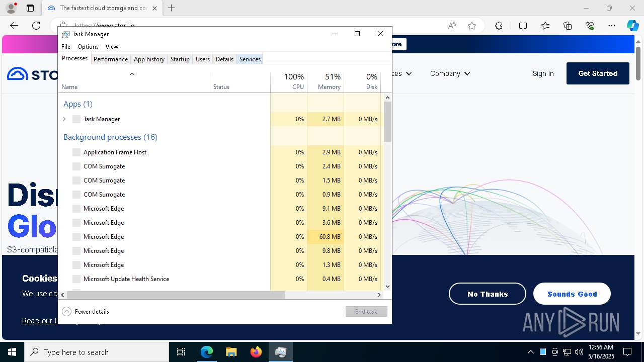Viewport: 644px width, 362px height.
Task: Add this page to favorites star
Action: click(x=472, y=26)
